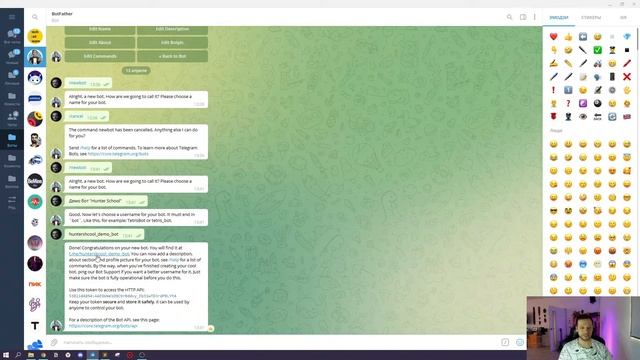Viewport: 640px width, 360px height.
Task: Open Windows taskbar search
Action: [18, 355]
